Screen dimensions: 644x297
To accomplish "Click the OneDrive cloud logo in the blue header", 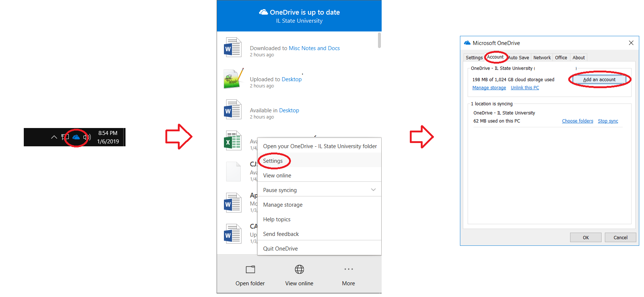I will pyautogui.click(x=263, y=12).
